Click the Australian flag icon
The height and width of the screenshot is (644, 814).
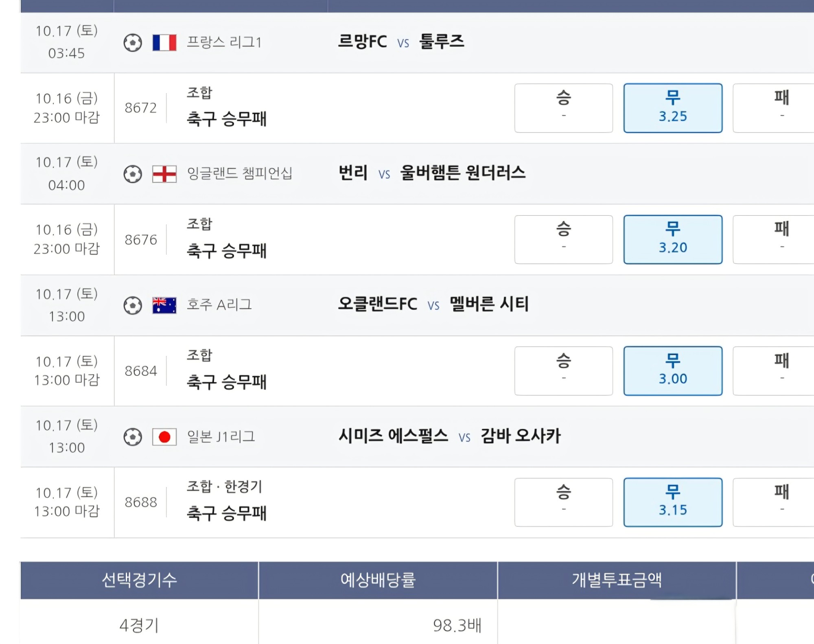164,305
